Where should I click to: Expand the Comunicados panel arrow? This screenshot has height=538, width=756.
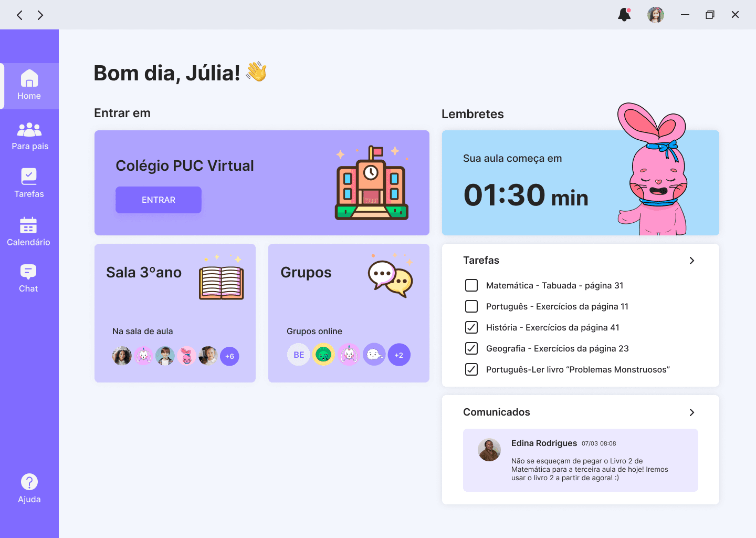pos(691,412)
